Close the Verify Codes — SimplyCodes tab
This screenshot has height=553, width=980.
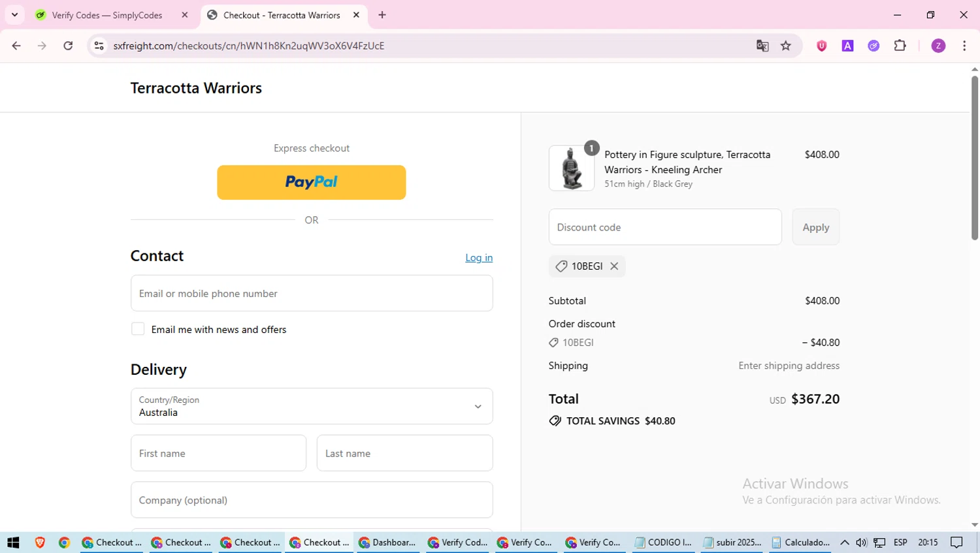pyautogui.click(x=185, y=15)
